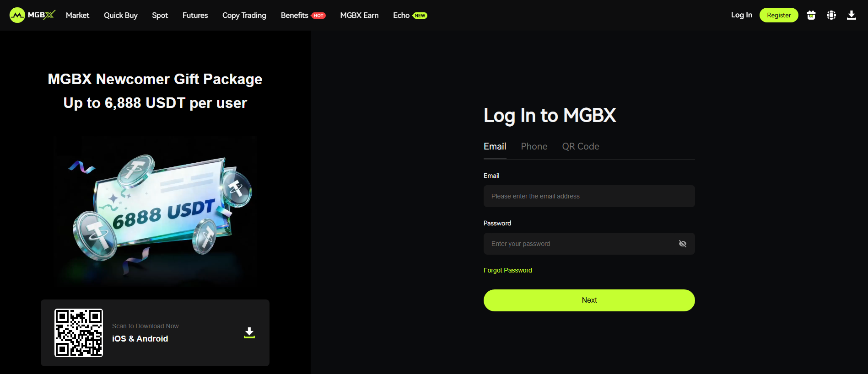
Task: Open the gift rewards icon in the header
Action: coord(811,15)
